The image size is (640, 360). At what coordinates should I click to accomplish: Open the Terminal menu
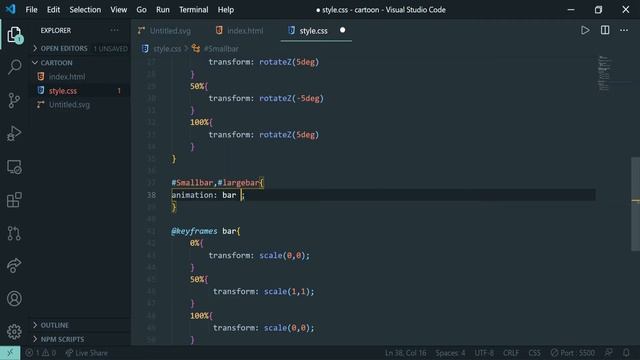point(193,9)
